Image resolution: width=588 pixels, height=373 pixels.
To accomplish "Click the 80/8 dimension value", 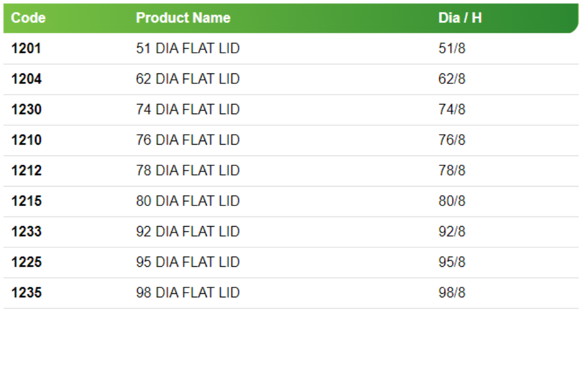I will pyautogui.click(x=452, y=201).
